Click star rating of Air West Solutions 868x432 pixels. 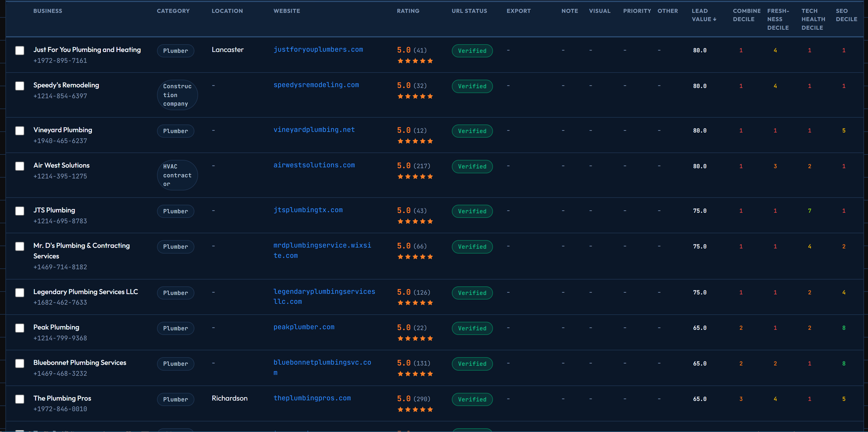coord(415,176)
